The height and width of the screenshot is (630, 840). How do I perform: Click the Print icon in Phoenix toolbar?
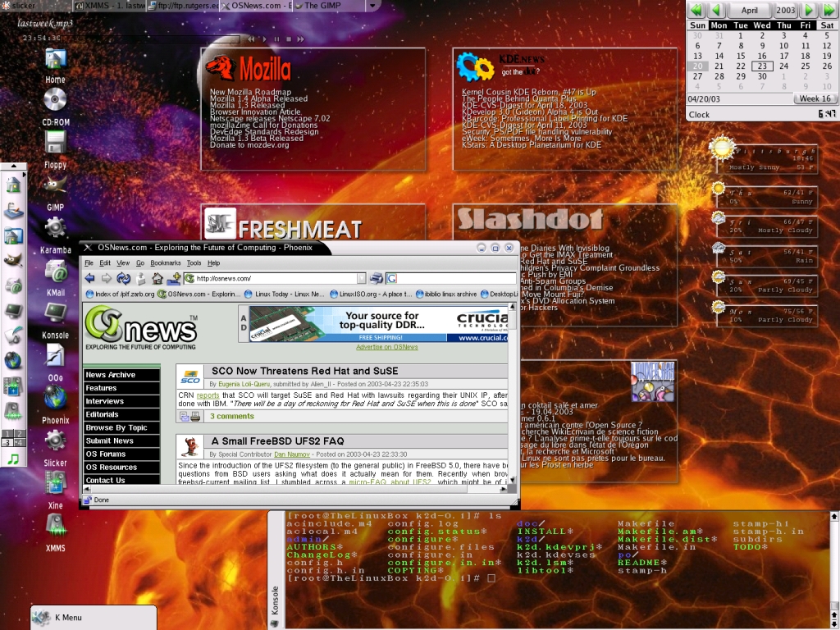coord(377,278)
